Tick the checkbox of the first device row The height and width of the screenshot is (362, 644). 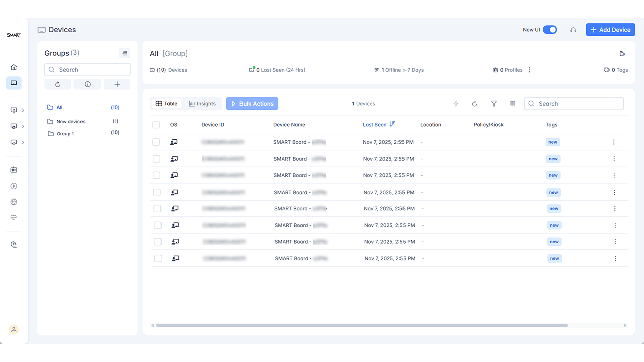coord(157,142)
